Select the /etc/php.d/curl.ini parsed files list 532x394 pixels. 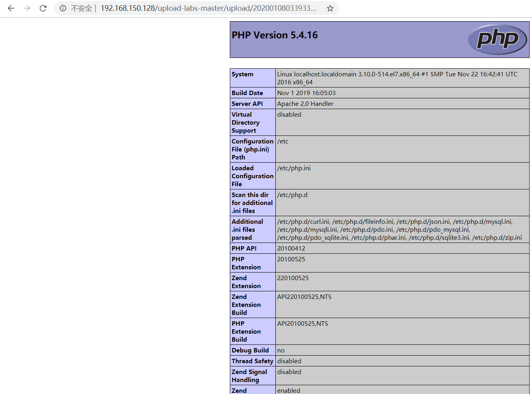(400, 230)
